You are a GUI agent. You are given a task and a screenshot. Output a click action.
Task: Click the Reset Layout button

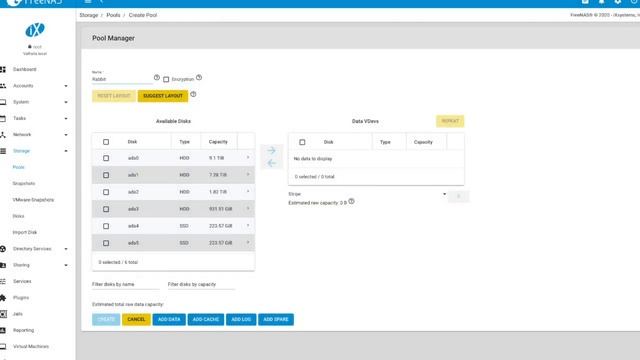pyautogui.click(x=114, y=96)
